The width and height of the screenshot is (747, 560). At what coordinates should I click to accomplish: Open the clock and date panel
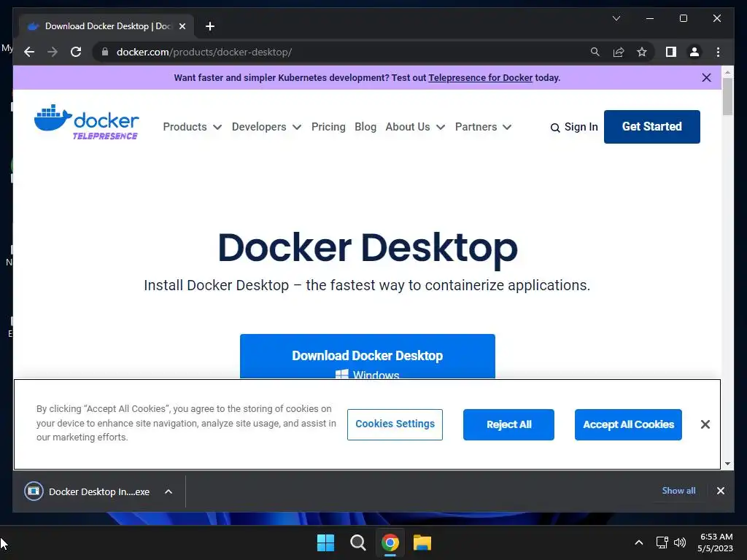715,542
